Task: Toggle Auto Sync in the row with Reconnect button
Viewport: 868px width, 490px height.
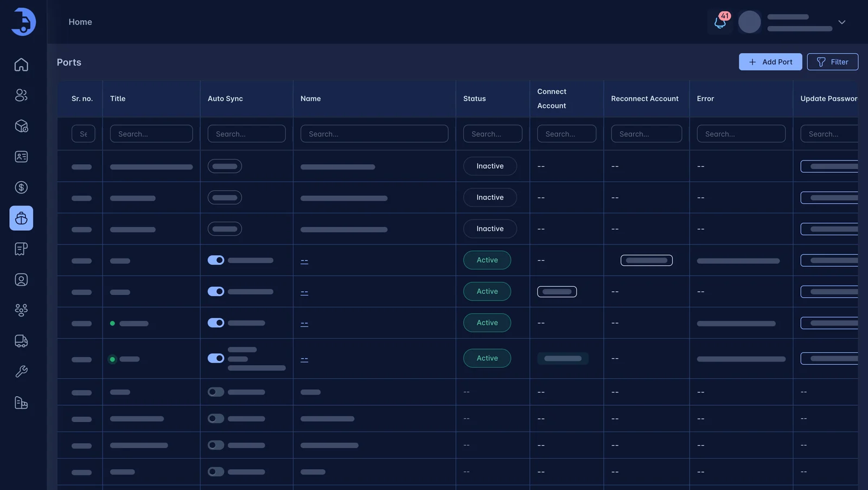Action: pos(216,260)
